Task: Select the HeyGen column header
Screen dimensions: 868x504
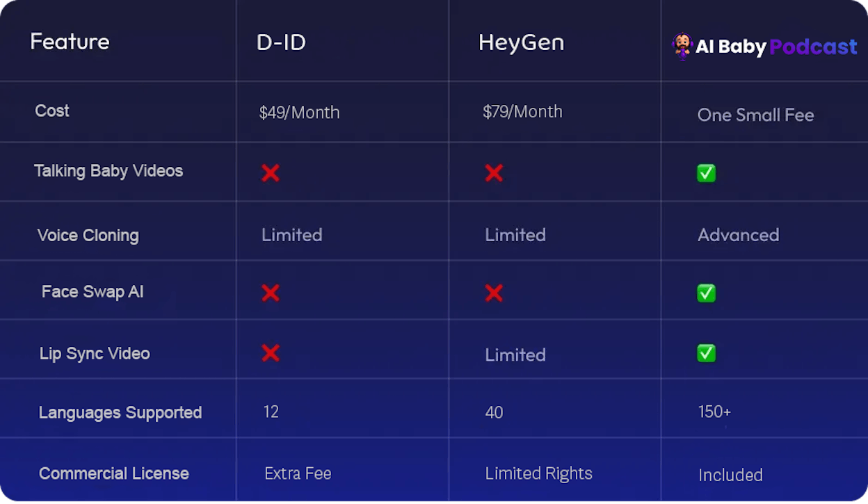Action: [x=521, y=42]
